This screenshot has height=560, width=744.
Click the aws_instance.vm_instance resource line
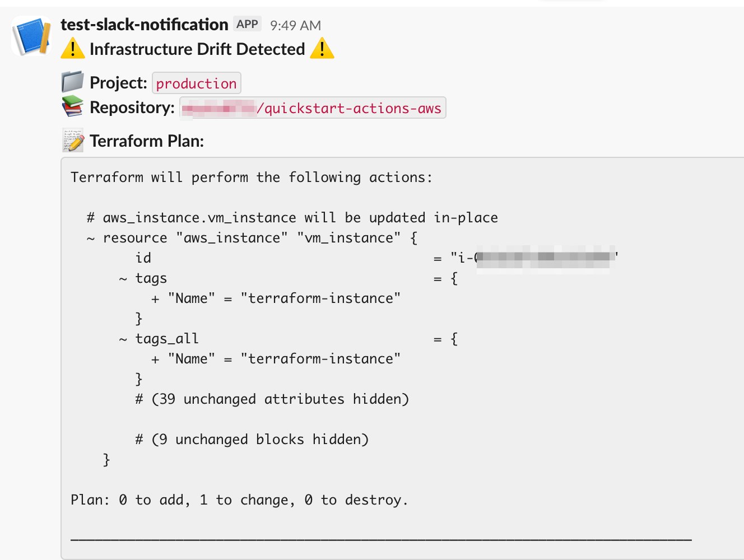251,237
